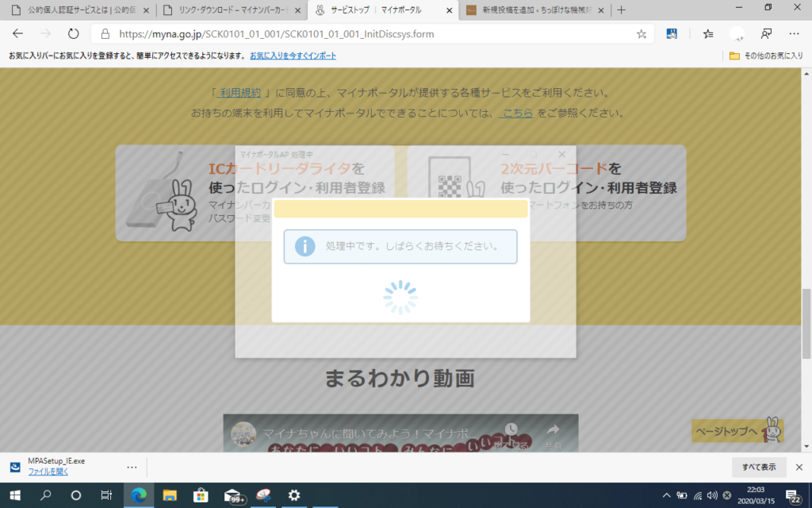
Task: Open Microsoft Store from the taskbar
Action: (201, 495)
